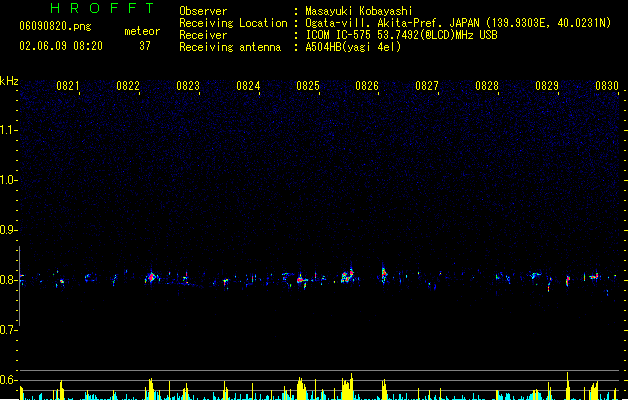The image size is (629, 400).
Task: Click the 0826 time marker
Action: click(x=367, y=86)
